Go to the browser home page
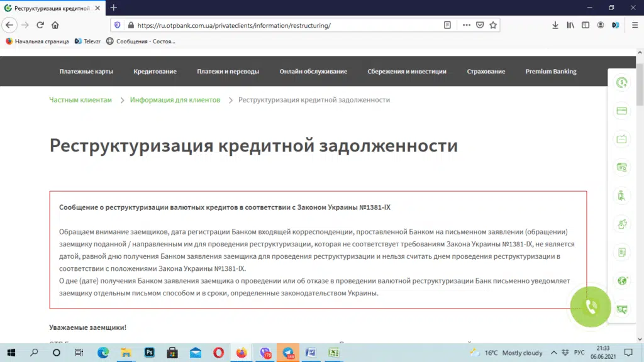The width and height of the screenshot is (644, 362). pos(55,25)
